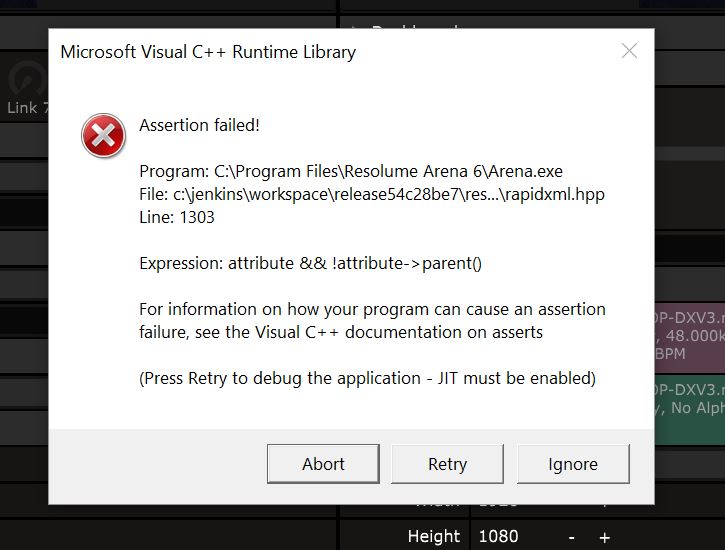Click the rapidxml.hpp file path line
Image resolution: width=725 pixels, height=550 pixels.
coord(371,194)
